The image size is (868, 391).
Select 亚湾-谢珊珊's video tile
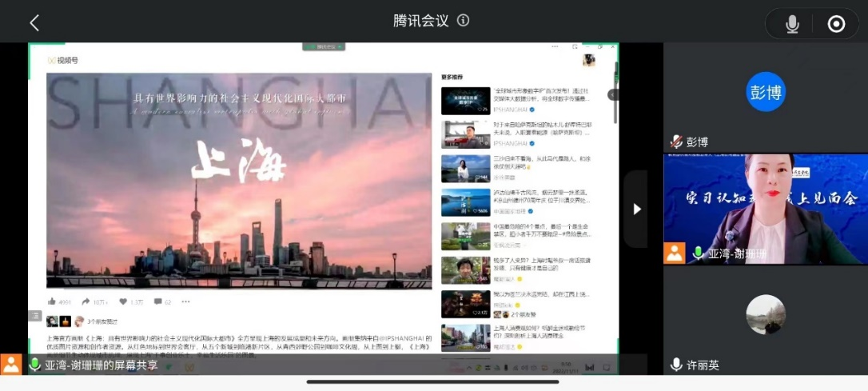coord(766,209)
